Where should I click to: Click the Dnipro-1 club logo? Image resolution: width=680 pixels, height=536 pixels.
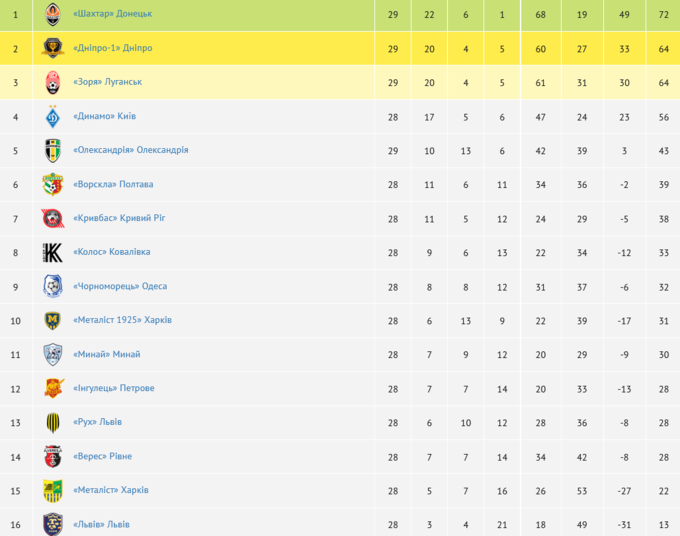(53, 48)
